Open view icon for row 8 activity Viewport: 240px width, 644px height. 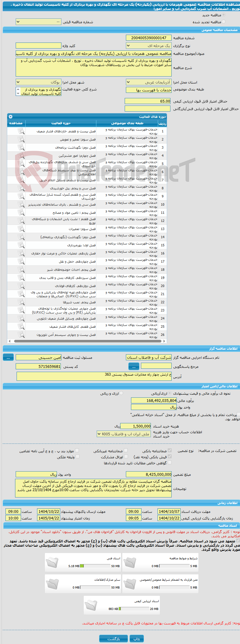coord(21,188)
